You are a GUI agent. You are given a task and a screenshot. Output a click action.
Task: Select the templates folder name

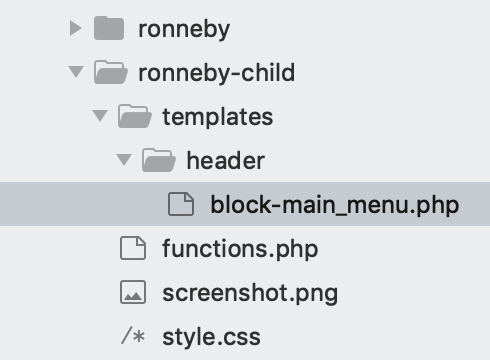[x=218, y=117]
